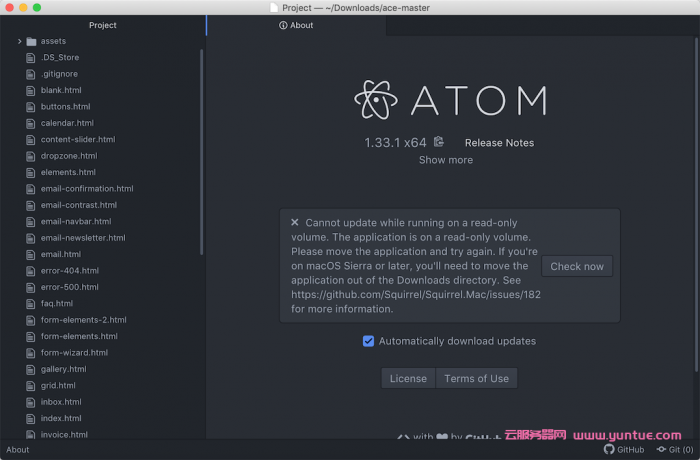Switch to the Project tab
Viewport: 700px width, 460px height.
point(102,25)
